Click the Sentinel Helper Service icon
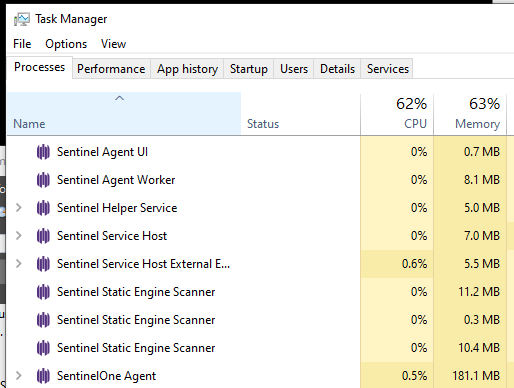The width and height of the screenshot is (514, 388). (43, 208)
